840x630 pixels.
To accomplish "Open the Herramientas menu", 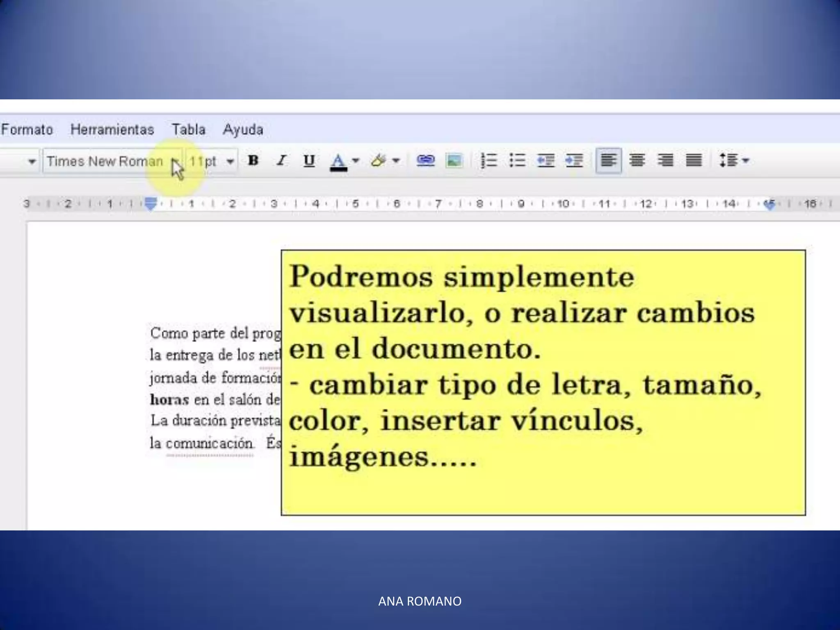I will click(x=112, y=130).
